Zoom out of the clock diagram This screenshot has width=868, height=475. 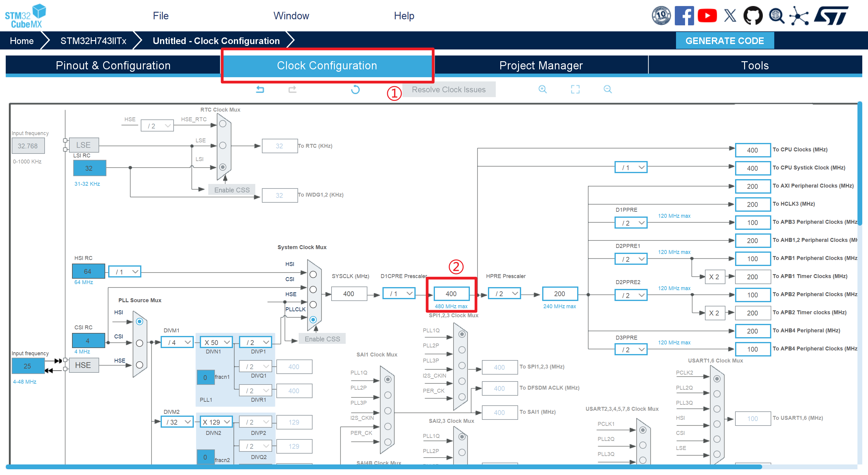point(607,89)
